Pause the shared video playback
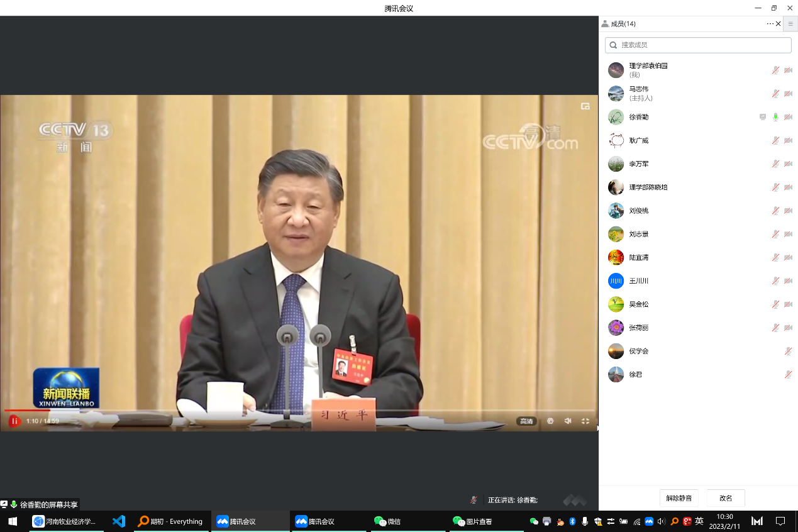Screen dimensions: 798x532 click(14, 421)
